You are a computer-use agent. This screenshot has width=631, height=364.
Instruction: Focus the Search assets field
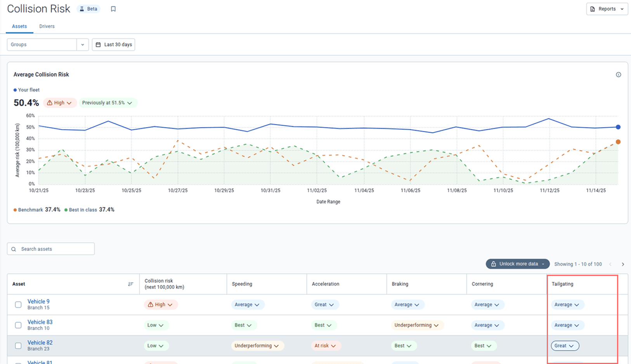coord(54,249)
